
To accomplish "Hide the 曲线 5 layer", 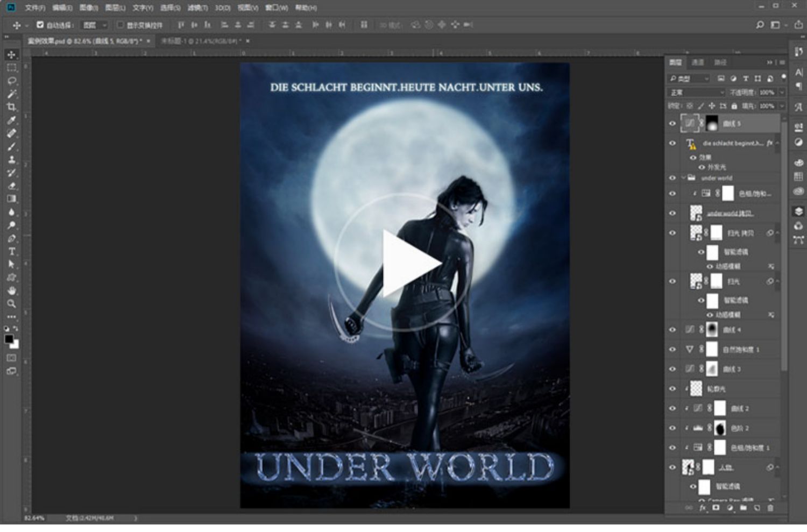I will [x=672, y=124].
